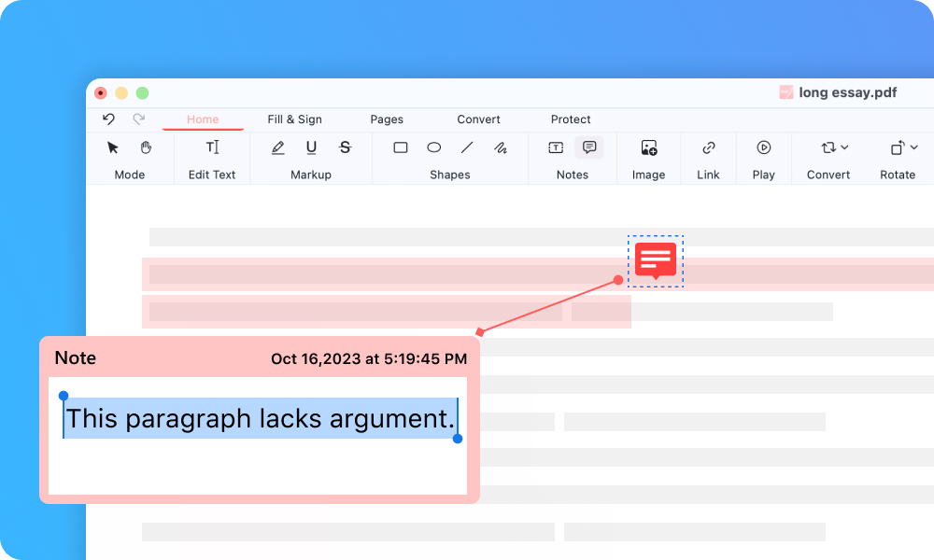This screenshot has height=560, width=934.
Task: Click the Link chain icon
Action: pos(709,147)
